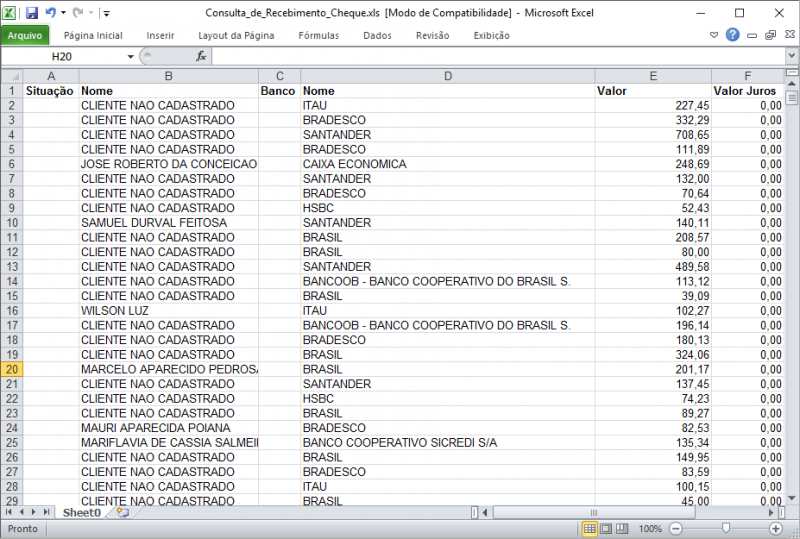Viewport: 800px width, 539px height.
Task: Switch to Normal view icon
Action: 589,529
